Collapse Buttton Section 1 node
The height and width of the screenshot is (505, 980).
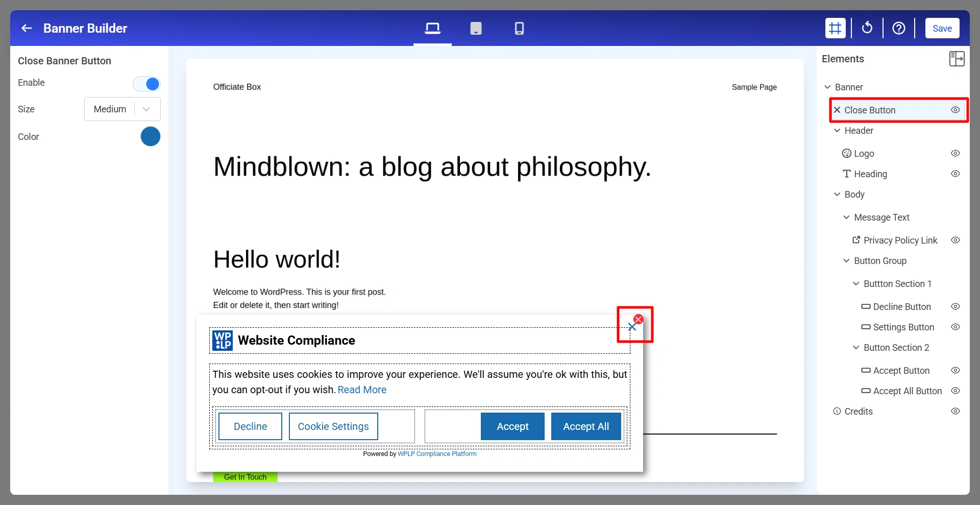tap(856, 284)
